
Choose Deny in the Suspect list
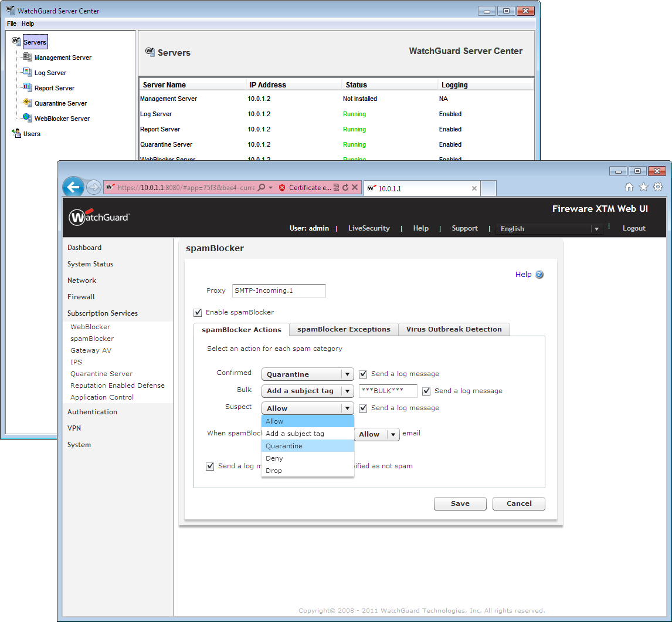click(308, 458)
